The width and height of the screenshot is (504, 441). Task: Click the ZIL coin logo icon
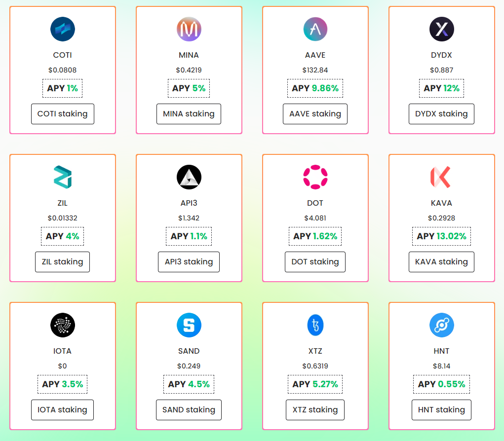click(x=63, y=177)
